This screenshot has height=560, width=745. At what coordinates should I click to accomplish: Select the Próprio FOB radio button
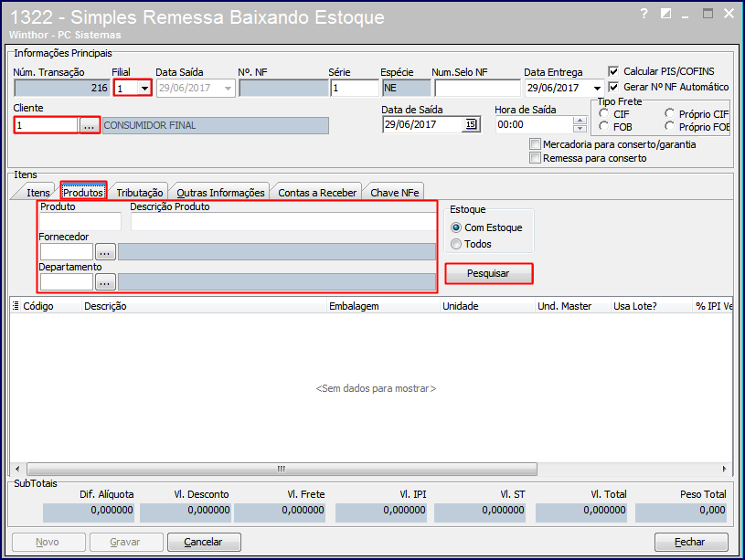pyautogui.click(x=669, y=126)
